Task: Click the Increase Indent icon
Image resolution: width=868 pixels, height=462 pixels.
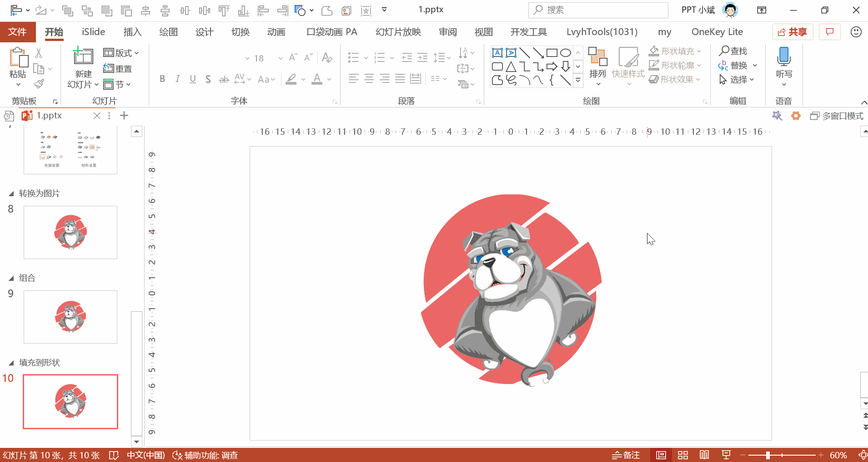Action: pos(422,57)
